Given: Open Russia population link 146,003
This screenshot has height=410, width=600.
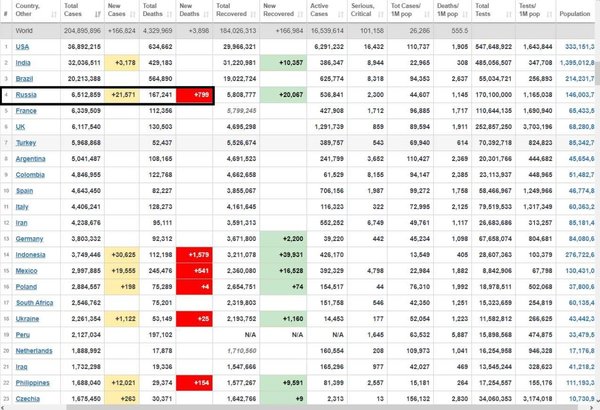Looking at the screenshot, I should click(x=580, y=95).
